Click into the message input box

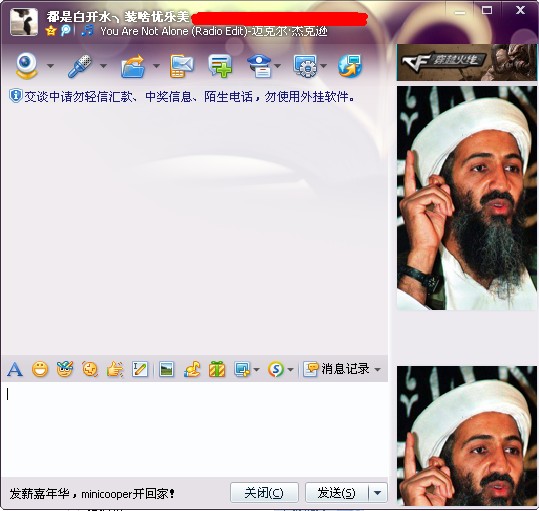pyautogui.click(x=194, y=430)
